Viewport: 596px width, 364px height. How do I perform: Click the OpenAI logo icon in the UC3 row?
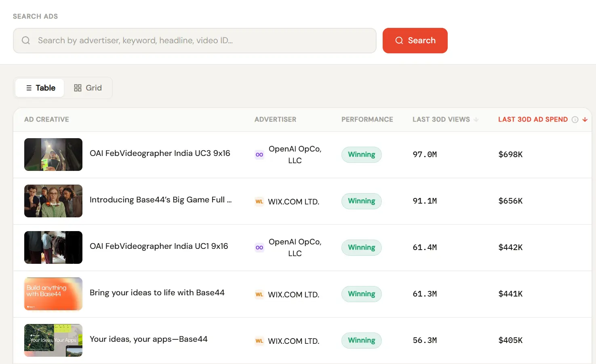[x=259, y=154]
